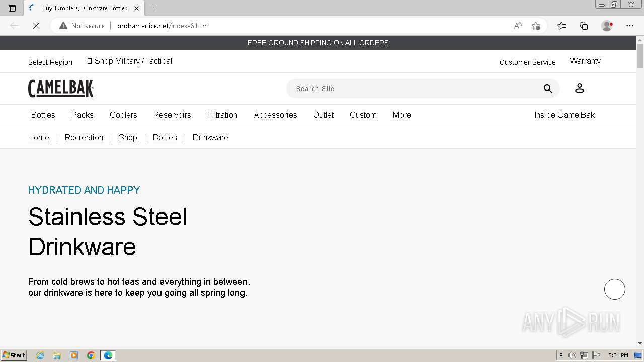
Task: Click the Stainless Steel Drinkware heading
Action: coord(107,232)
